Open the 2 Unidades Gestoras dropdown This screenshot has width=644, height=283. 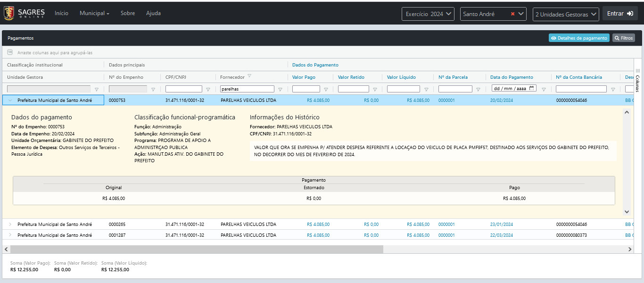point(565,14)
